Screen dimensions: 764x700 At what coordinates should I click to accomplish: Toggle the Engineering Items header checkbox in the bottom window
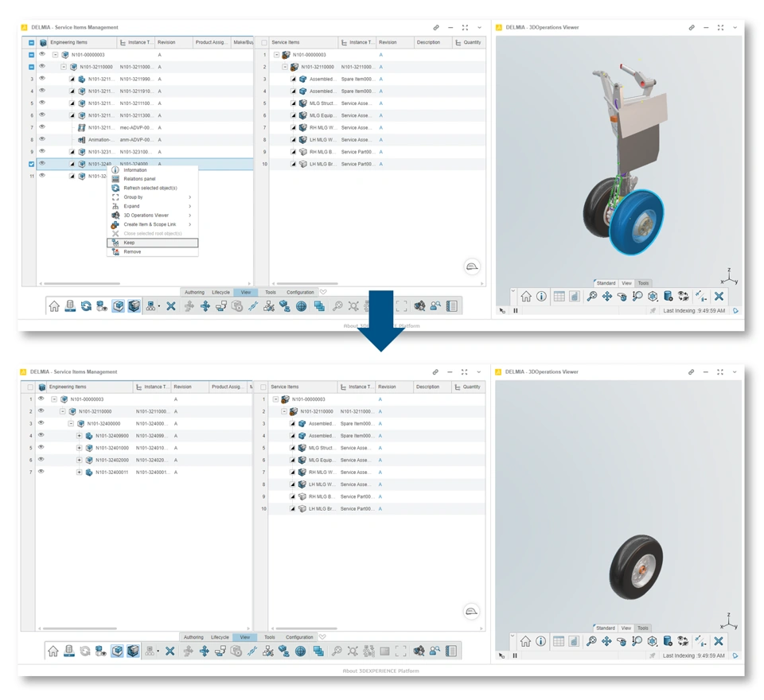pyautogui.click(x=30, y=387)
